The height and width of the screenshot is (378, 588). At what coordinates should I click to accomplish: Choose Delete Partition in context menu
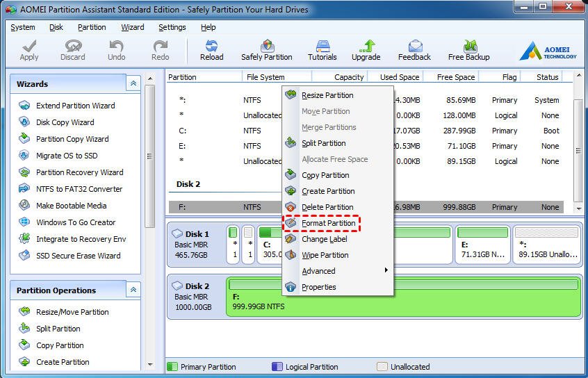338,207
